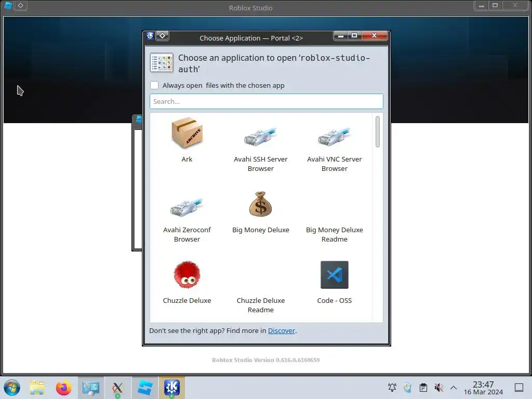
Task: Switch to Roblox Studio taskbar entry
Action: tap(145, 388)
